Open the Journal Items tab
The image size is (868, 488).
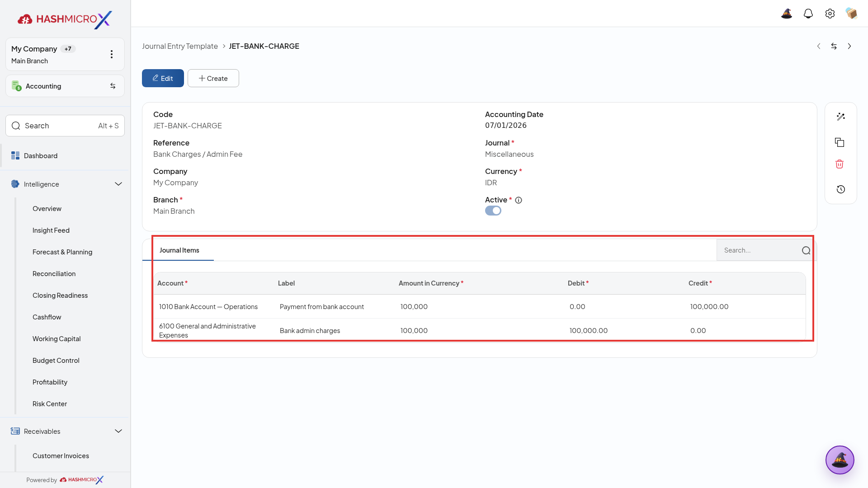click(x=179, y=250)
